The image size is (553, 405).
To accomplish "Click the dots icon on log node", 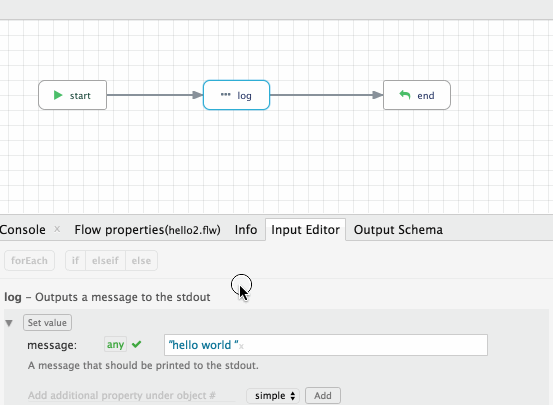I will (225, 95).
